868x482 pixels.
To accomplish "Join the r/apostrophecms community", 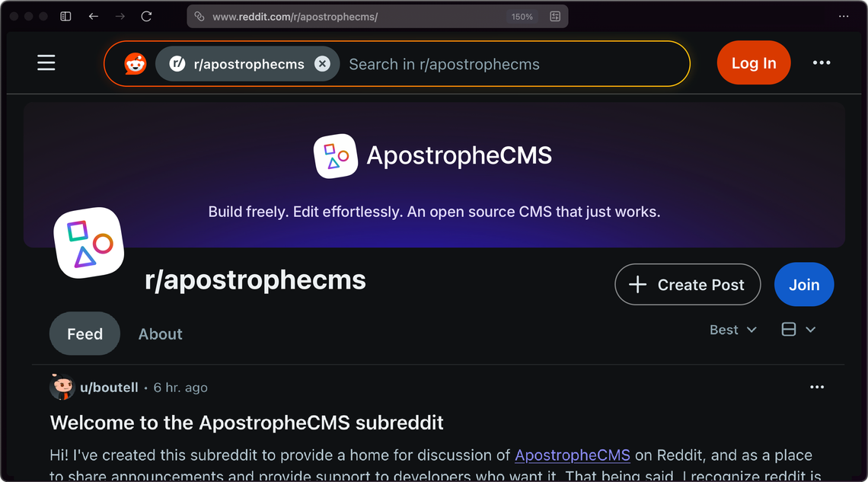I will pyautogui.click(x=803, y=285).
